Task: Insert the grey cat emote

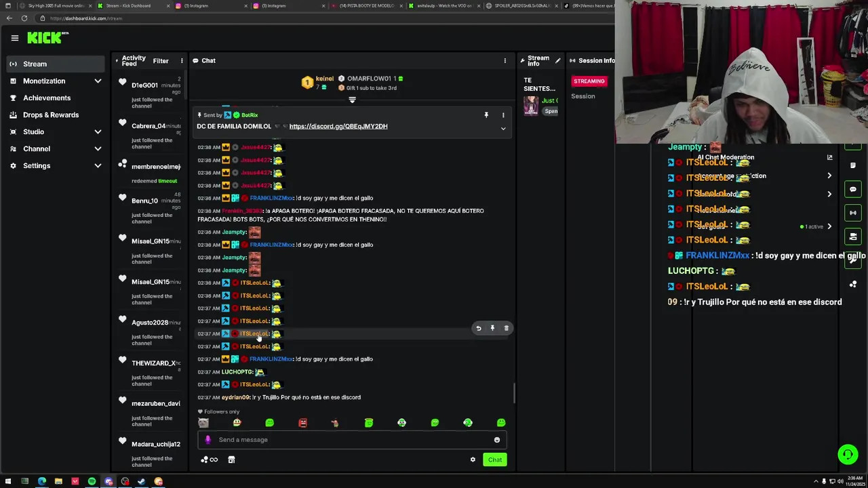Action: 203,423
